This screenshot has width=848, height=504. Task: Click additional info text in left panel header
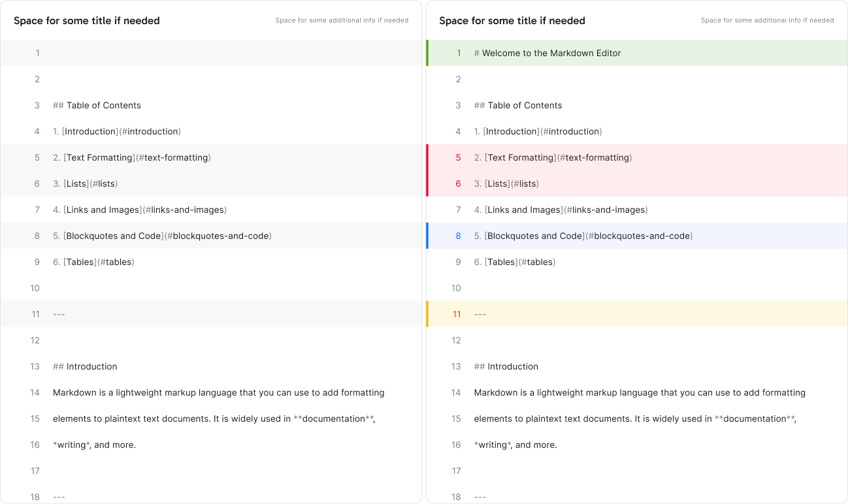pos(342,20)
